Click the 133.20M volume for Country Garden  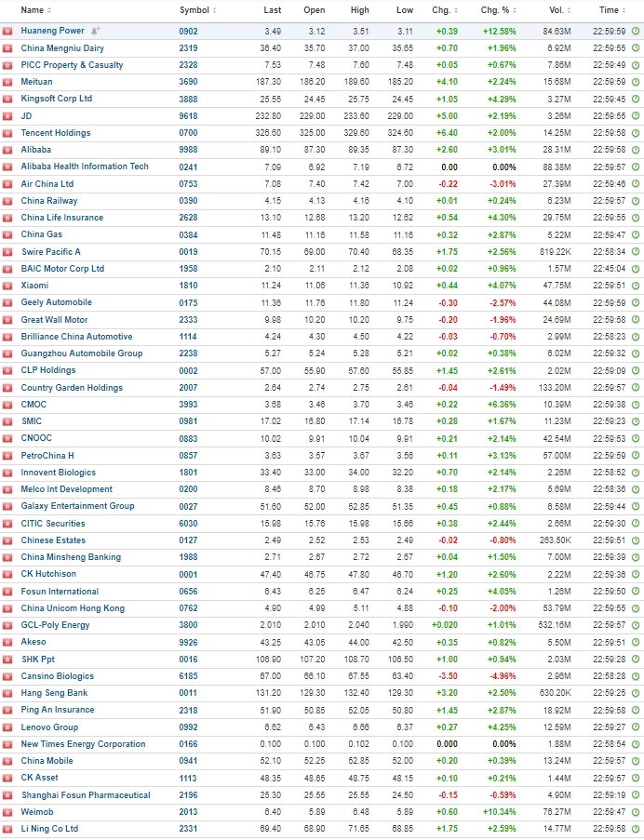coord(555,387)
